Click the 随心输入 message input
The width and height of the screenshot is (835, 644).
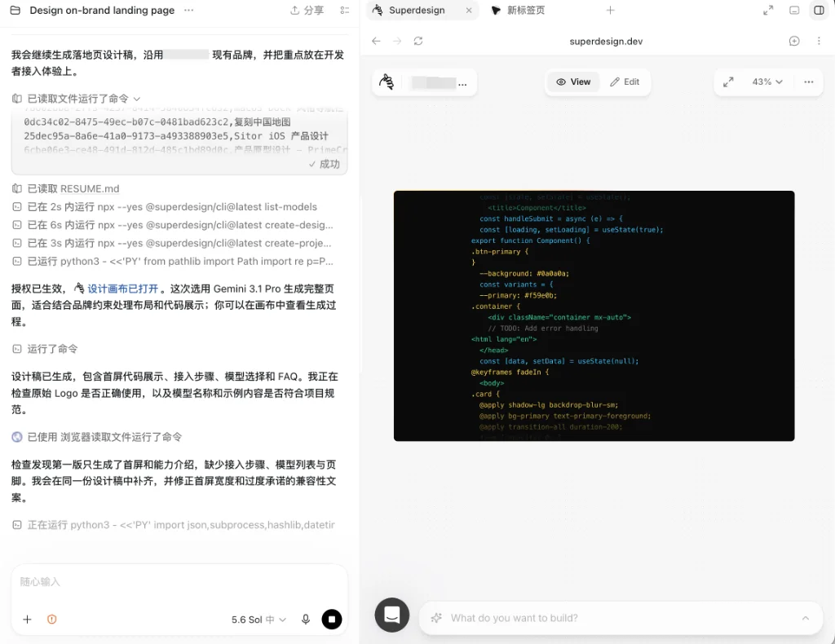point(179,582)
